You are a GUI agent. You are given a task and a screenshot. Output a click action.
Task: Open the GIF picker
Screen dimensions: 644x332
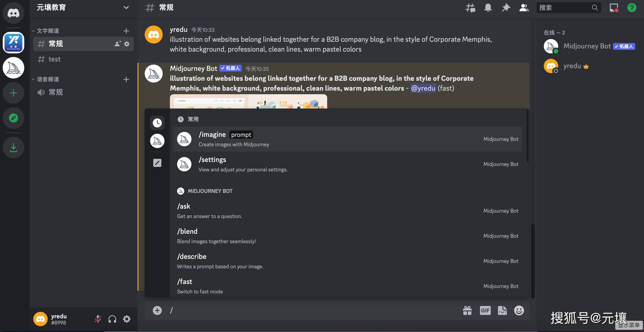(485, 310)
